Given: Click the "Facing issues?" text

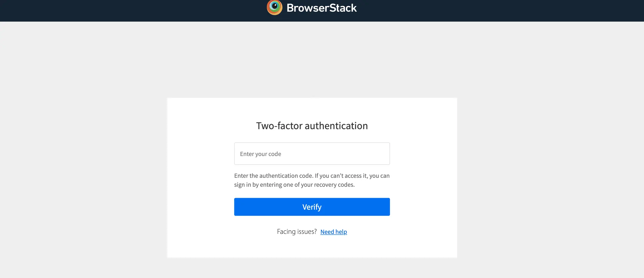Looking at the screenshot, I should (297, 232).
